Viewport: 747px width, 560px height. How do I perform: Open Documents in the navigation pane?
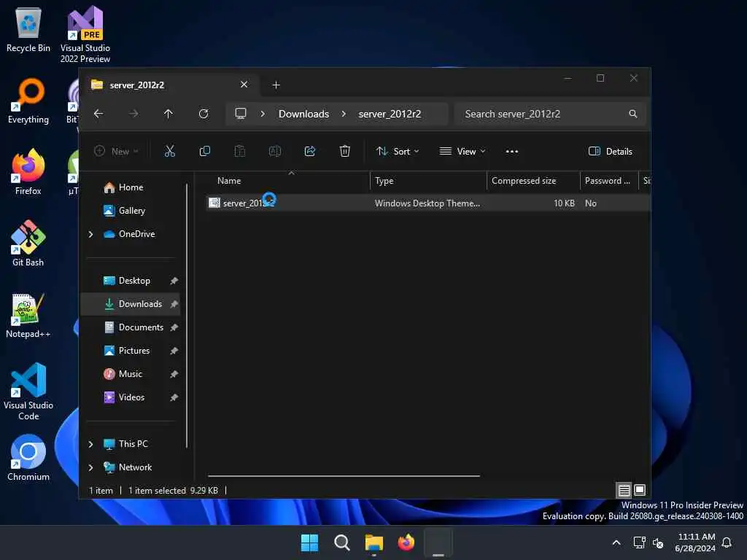[x=131, y=327]
